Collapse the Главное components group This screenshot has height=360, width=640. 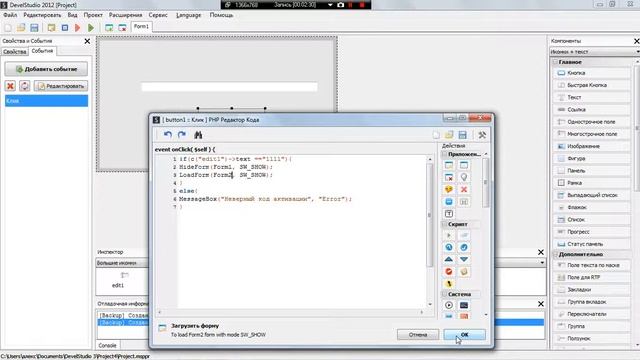click(556, 62)
